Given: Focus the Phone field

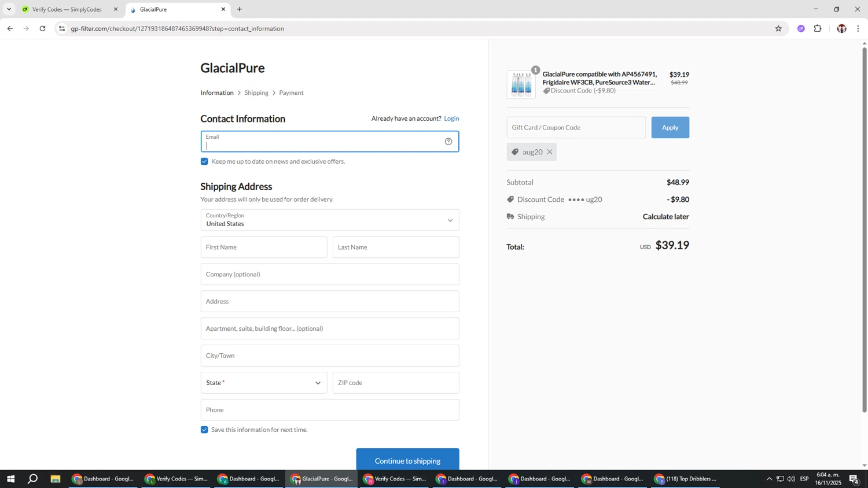Looking at the screenshot, I should [x=330, y=410].
